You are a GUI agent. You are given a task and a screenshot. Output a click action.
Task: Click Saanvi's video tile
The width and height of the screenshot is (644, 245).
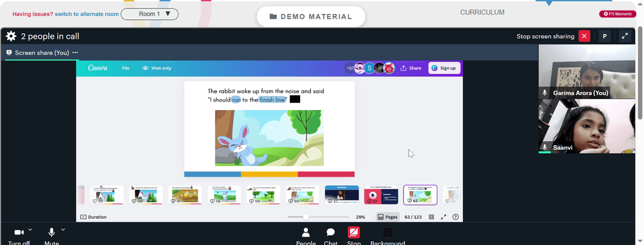click(x=587, y=127)
